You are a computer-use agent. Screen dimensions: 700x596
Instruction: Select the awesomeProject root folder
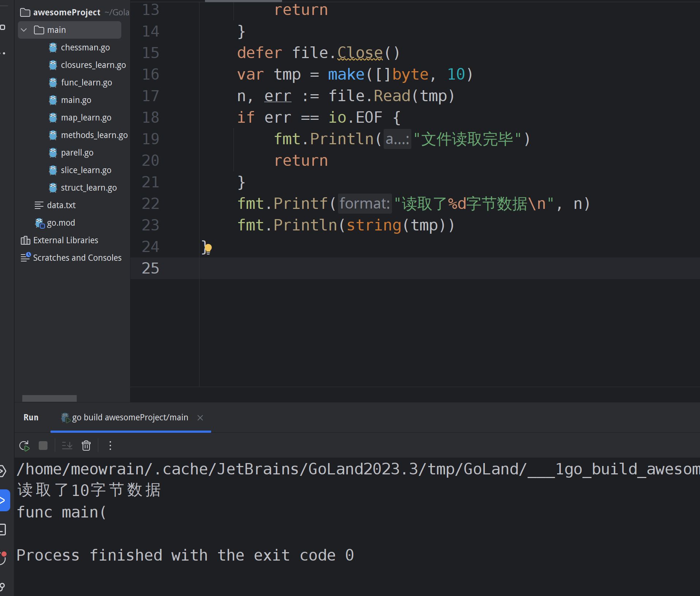click(66, 12)
